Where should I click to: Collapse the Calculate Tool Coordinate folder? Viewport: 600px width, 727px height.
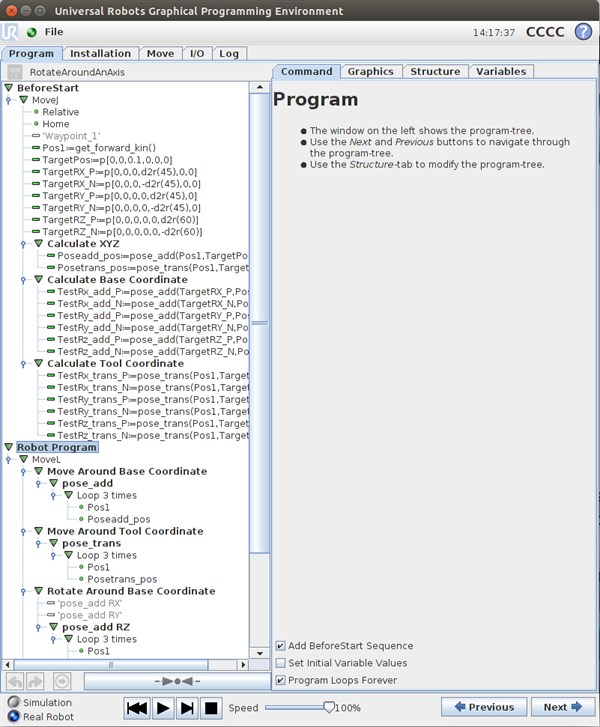pyautogui.click(x=38, y=363)
